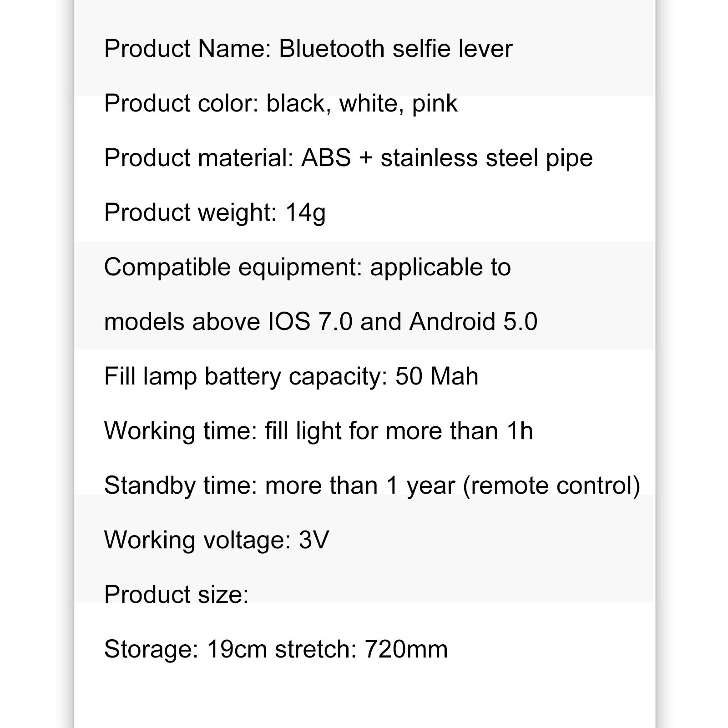Click the 'Bluetooth selfie lever' product name text
728x728 pixels.
[395, 49]
